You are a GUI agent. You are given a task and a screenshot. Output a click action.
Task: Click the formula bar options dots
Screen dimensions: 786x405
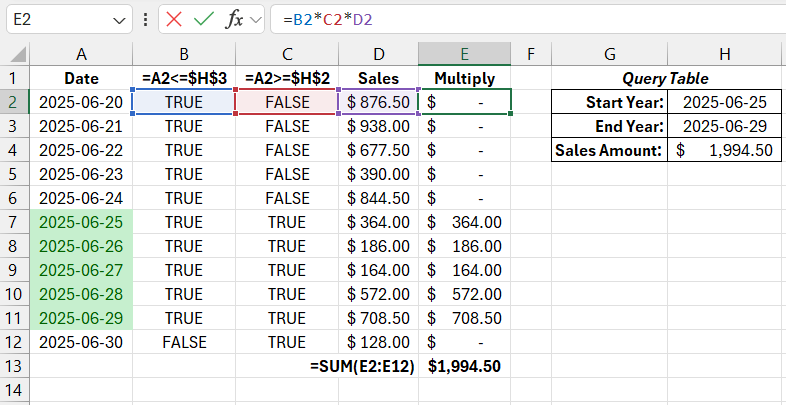pyautogui.click(x=148, y=19)
